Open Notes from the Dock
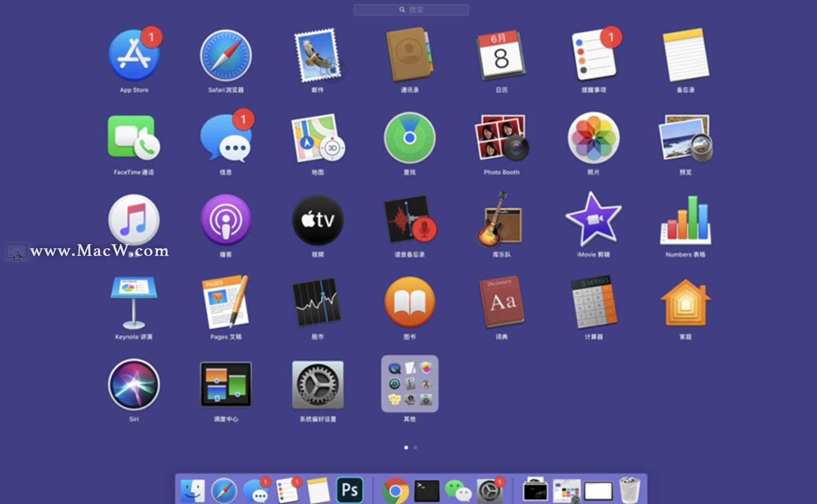Image resolution: width=817 pixels, height=504 pixels. pyautogui.click(x=318, y=491)
